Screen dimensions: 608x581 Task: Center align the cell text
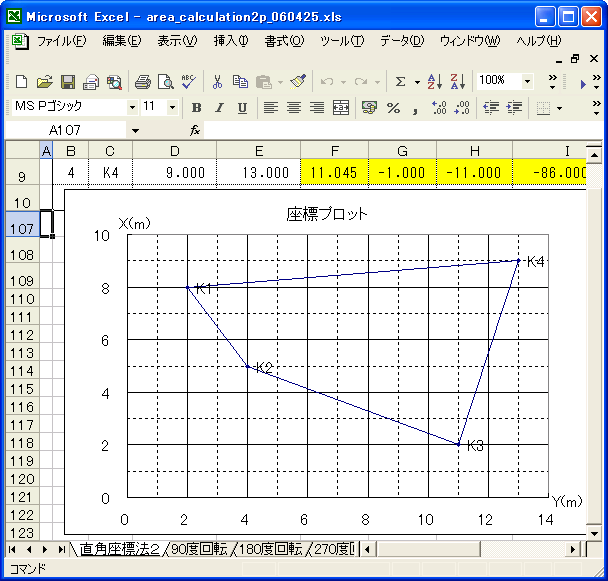[294, 107]
